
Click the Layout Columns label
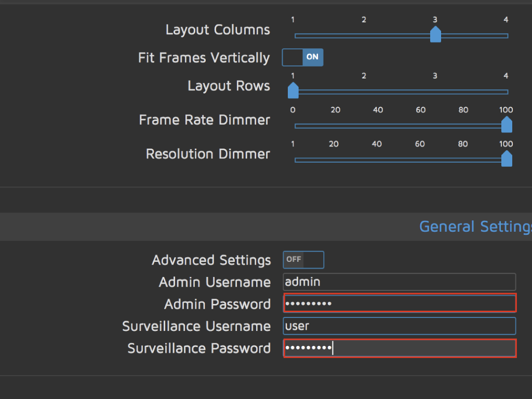tap(218, 30)
